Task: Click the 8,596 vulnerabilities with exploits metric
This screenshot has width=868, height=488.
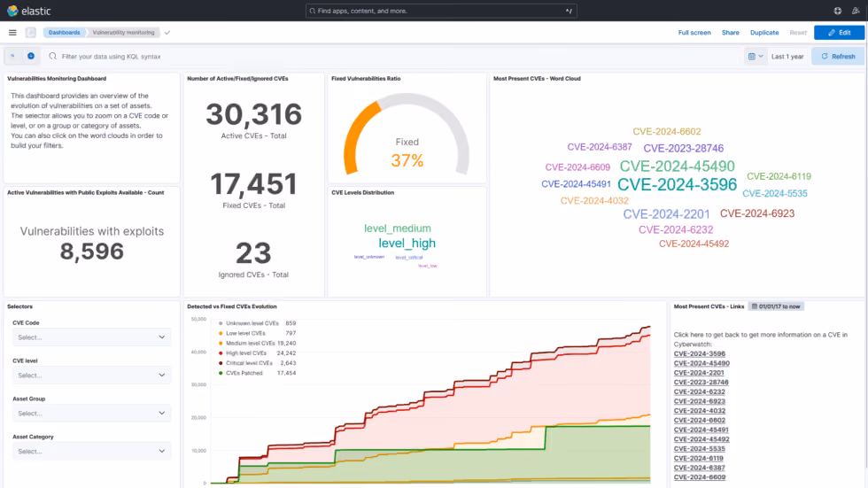Action: (x=92, y=252)
